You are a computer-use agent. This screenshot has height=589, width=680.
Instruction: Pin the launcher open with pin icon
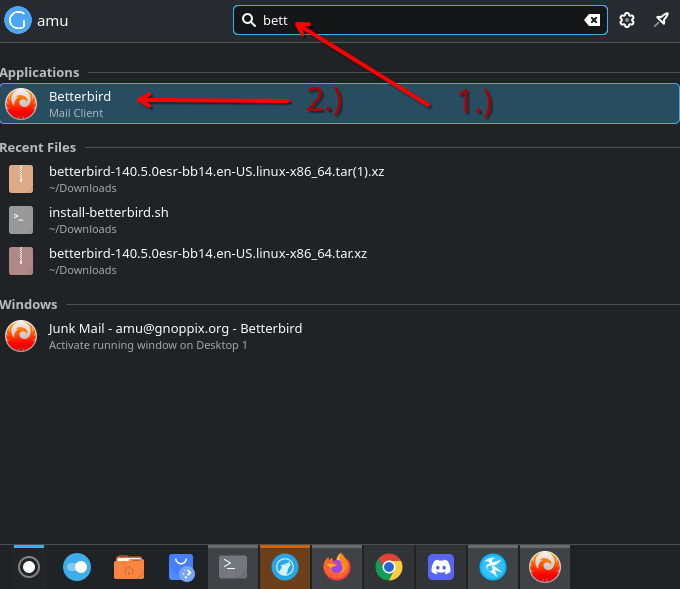pyautogui.click(x=661, y=21)
